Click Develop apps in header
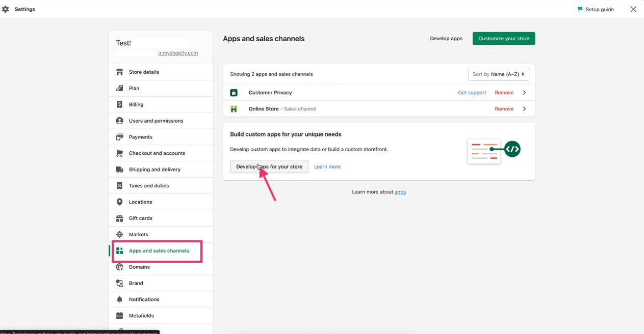 (x=446, y=39)
